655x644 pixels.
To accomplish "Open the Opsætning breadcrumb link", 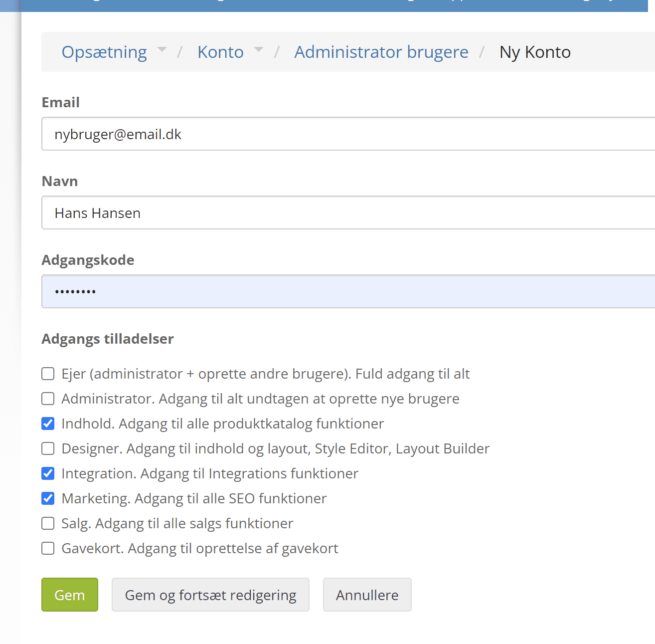I will click(x=104, y=52).
